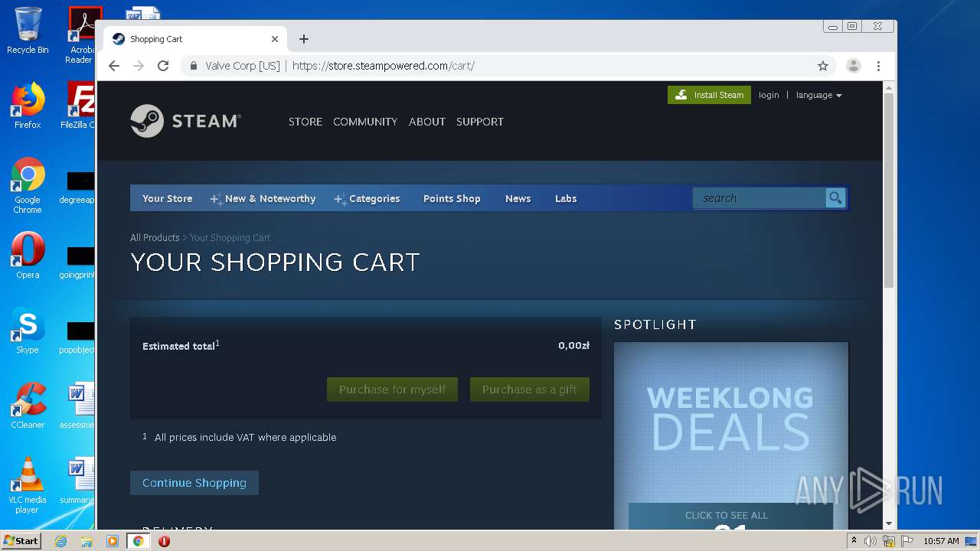Open the Labs tab
Image resolution: width=980 pixels, height=551 pixels.
[x=566, y=198]
